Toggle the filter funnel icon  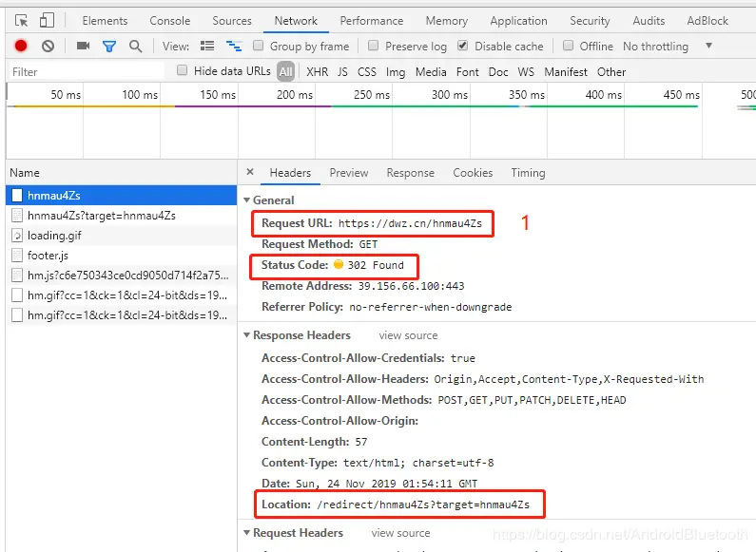(x=109, y=47)
